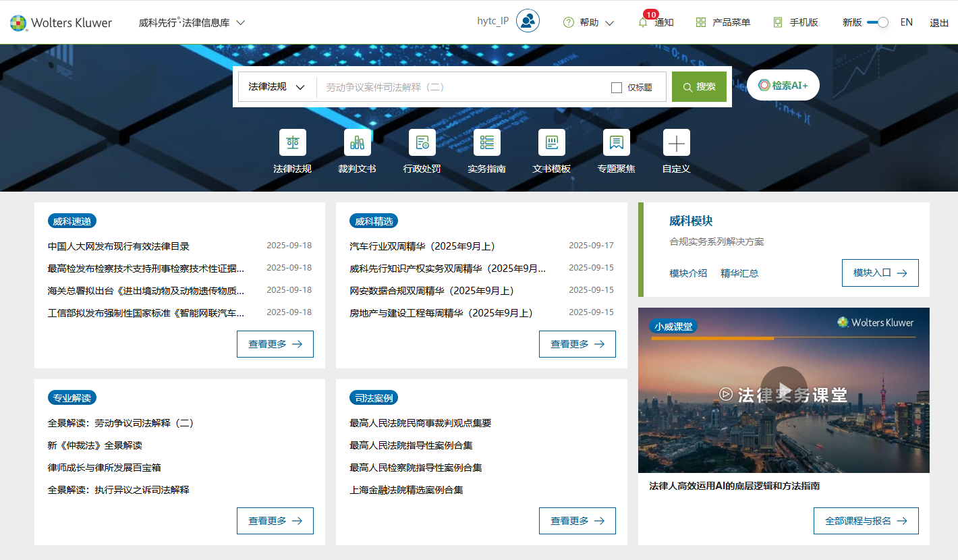This screenshot has width=958, height=560.
Task: Open 中国人大网发布现行有效法律目录
Action: pyautogui.click(x=119, y=246)
